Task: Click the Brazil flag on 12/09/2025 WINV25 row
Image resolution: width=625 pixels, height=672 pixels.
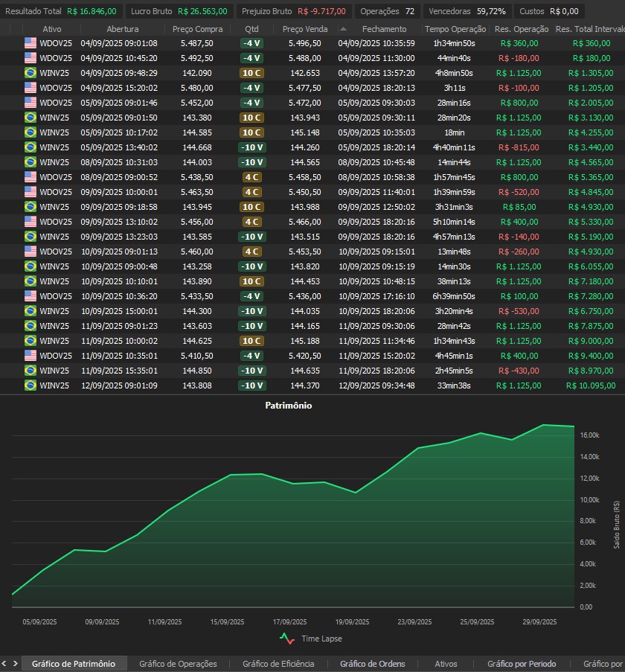Action: (30, 385)
